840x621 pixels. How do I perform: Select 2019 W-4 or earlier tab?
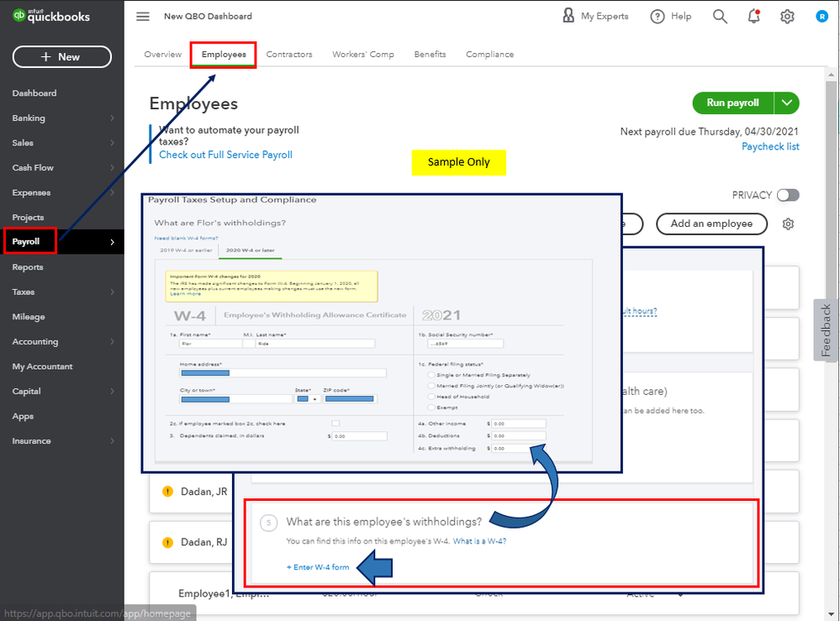pos(186,250)
